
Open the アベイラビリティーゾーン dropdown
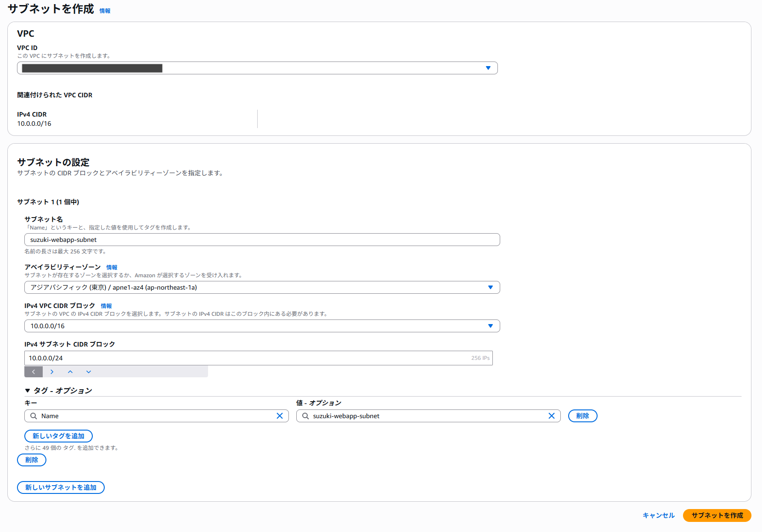(490, 287)
